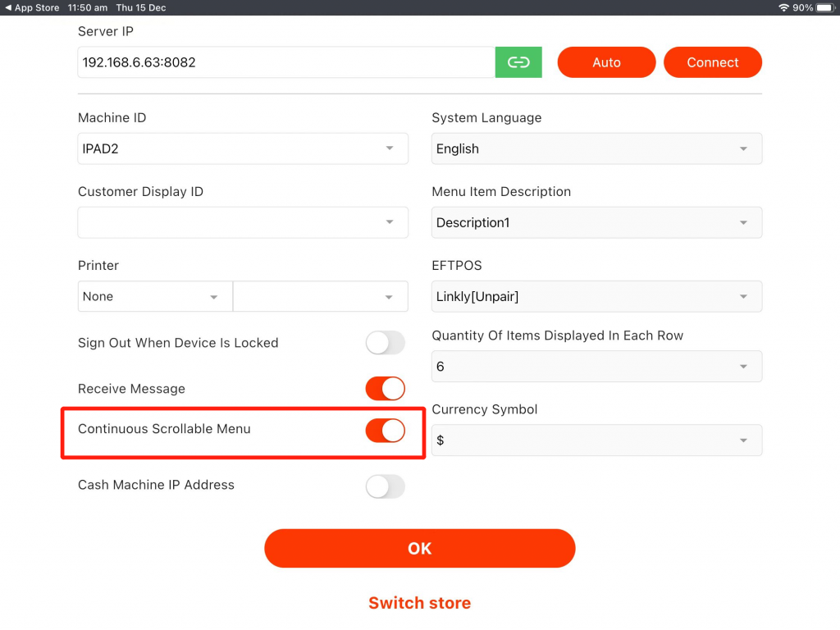Expand the System Language dropdown
Image resolution: width=840 pixels, height=630 pixels.
[596, 148]
